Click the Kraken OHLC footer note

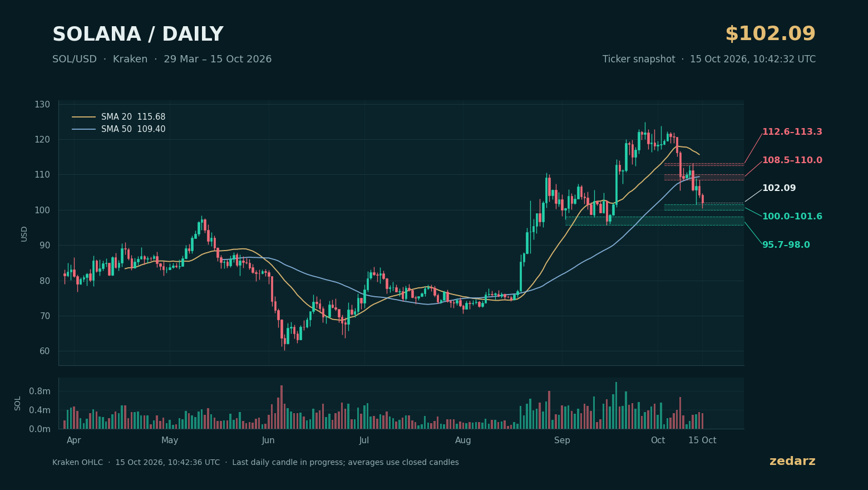tap(255, 462)
